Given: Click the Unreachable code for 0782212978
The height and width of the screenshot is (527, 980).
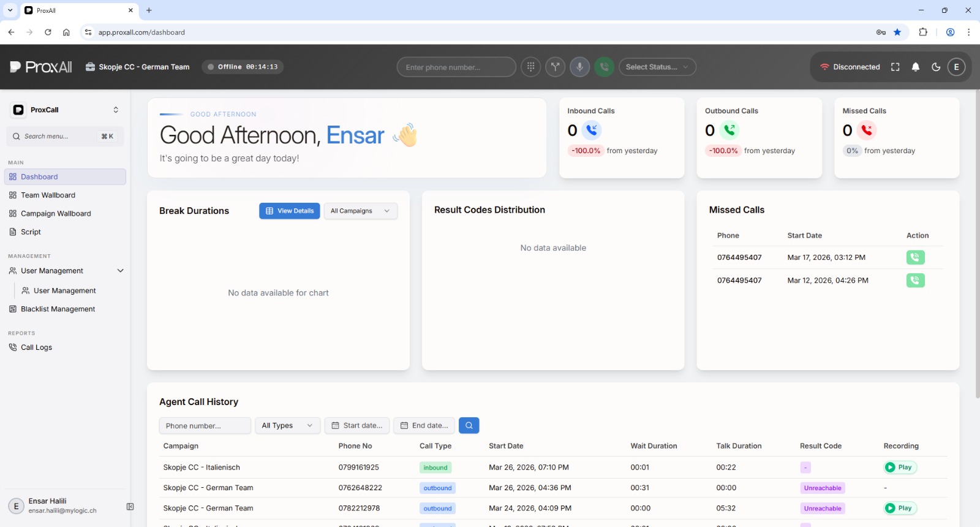Looking at the screenshot, I should 823,508.
